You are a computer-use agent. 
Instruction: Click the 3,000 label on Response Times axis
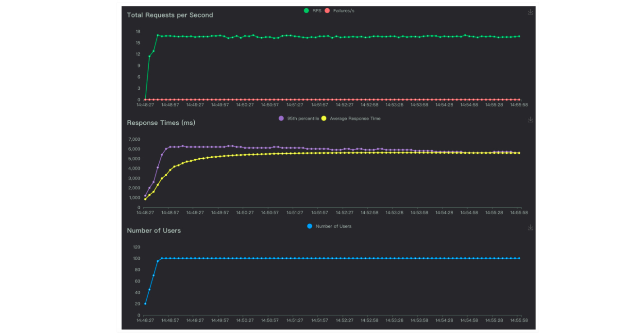(x=134, y=178)
